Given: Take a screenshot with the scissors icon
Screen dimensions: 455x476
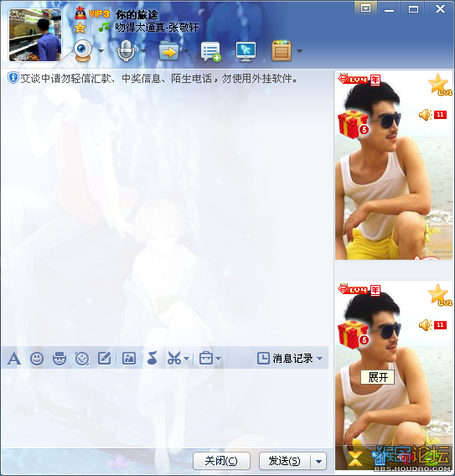Looking at the screenshot, I should click(x=174, y=359).
